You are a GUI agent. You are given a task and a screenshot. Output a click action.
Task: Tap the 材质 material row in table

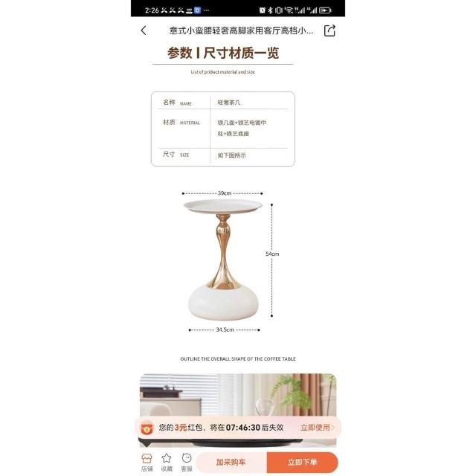point(223,129)
